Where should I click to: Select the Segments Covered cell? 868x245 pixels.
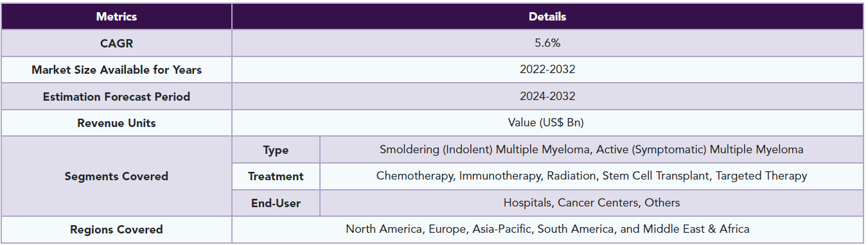pyautogui.click(x=116, y=176)
